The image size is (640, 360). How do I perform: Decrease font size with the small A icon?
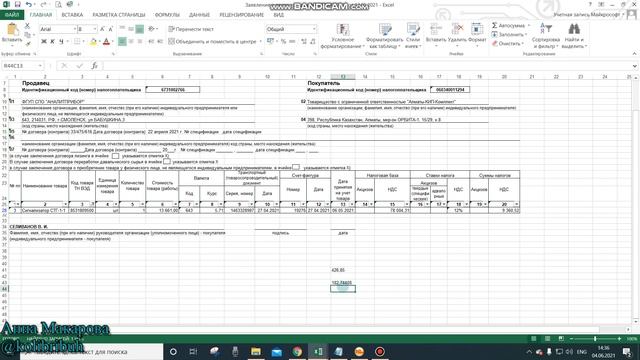tap(110, 29)
